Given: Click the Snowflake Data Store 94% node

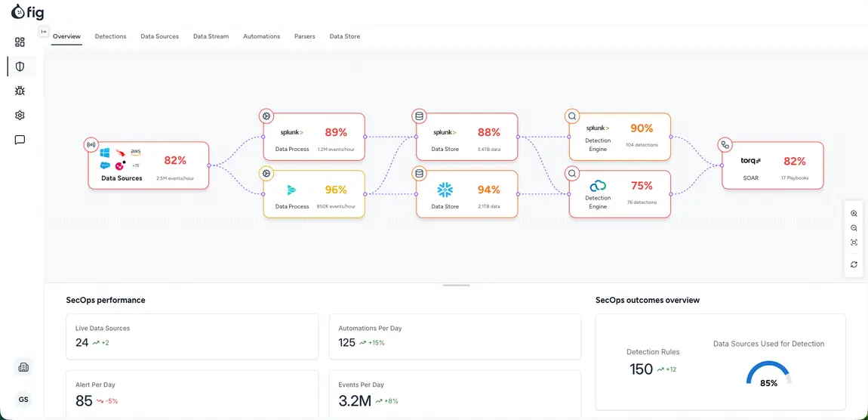Looking at the screenshot, I should pos(466,194).
